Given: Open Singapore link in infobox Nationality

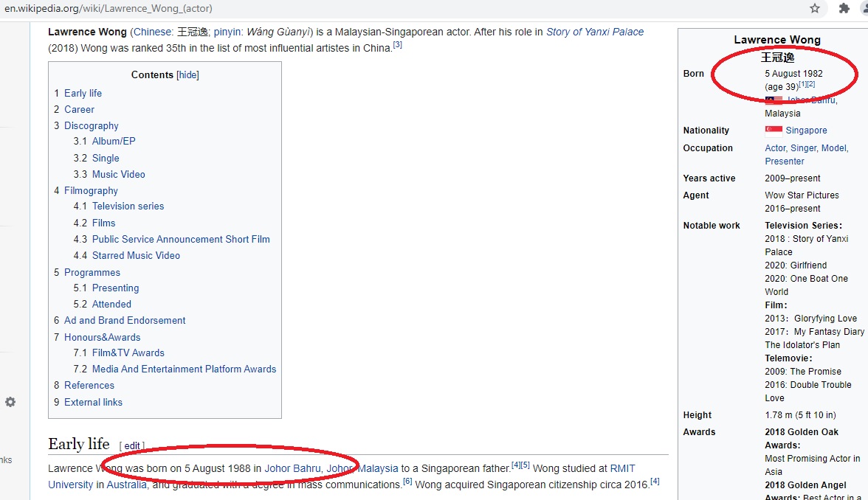Looking at the screenshot, I should point(806,131).
